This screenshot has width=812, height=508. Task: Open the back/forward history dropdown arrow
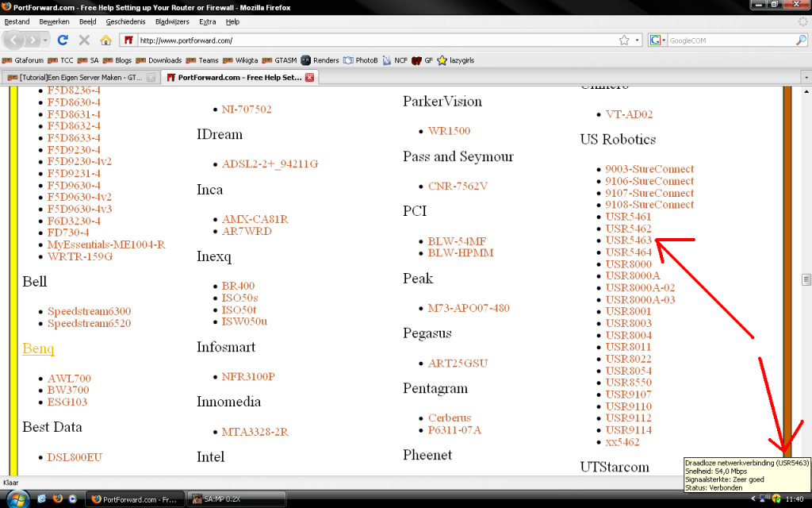(x=45, y=40)
